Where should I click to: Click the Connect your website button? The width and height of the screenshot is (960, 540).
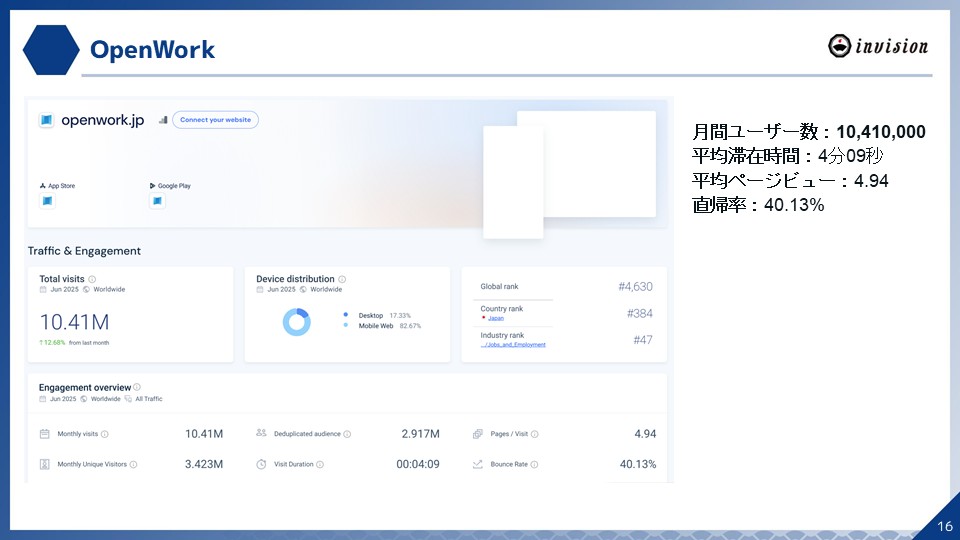click(216, 120)
